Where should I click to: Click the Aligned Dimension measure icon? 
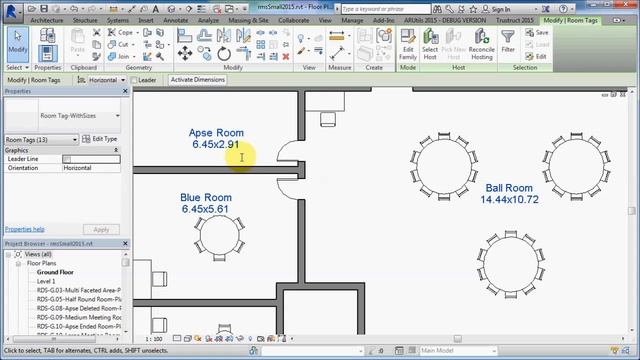click(336, 36)
